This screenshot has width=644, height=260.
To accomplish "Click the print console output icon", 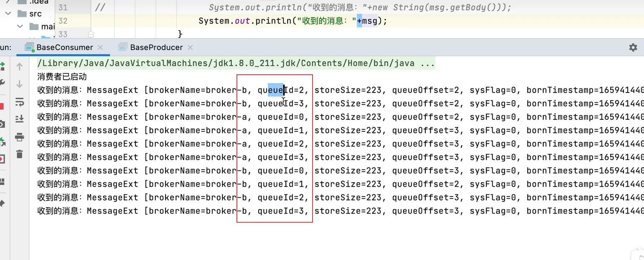I will click(x=20, y=137).
